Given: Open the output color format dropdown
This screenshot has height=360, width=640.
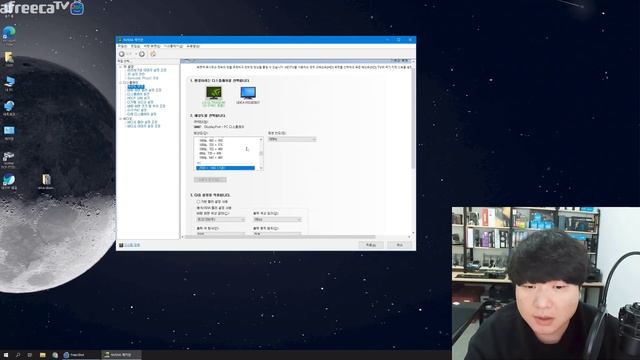Looking at the screenshot, I should (x=221, y=234).
